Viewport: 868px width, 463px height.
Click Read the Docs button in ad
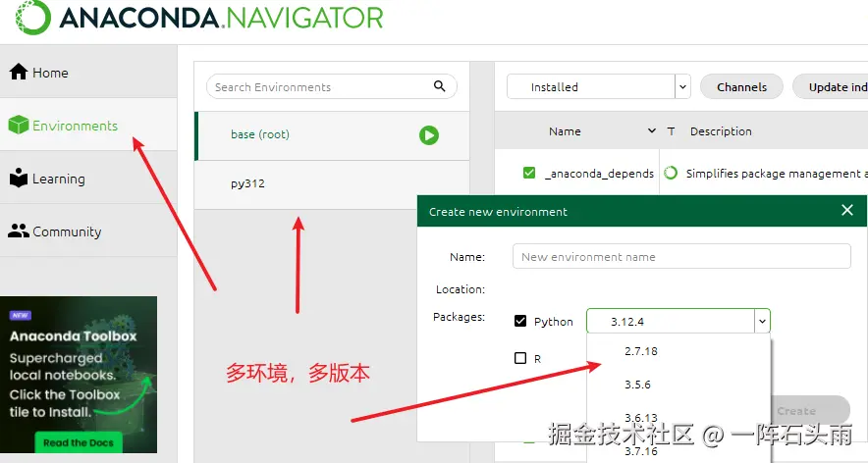[79, 442]
